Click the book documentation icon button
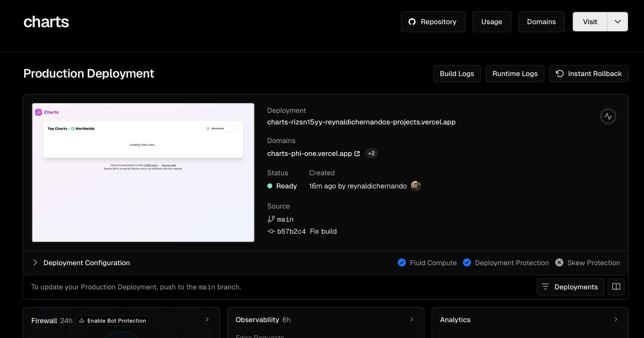Viewport: 644px width, 338px height. (x=616, y=287)
